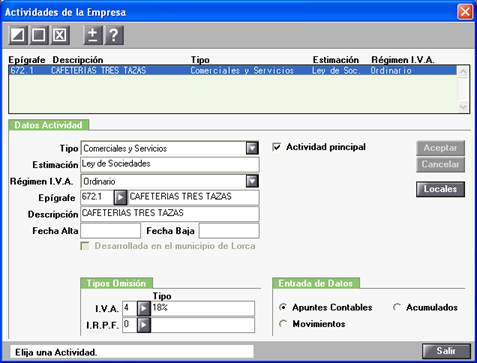Click the Estimación column header
This screenshot has height=363, width=477.
pyautogui.click(x=336, y=60)
